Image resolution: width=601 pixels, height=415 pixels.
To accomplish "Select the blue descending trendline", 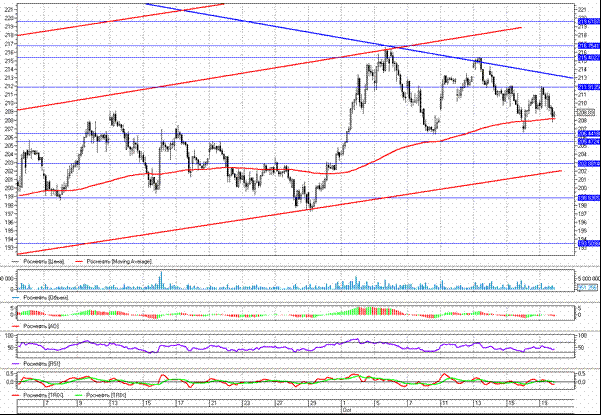I will [x=300, y=32].
